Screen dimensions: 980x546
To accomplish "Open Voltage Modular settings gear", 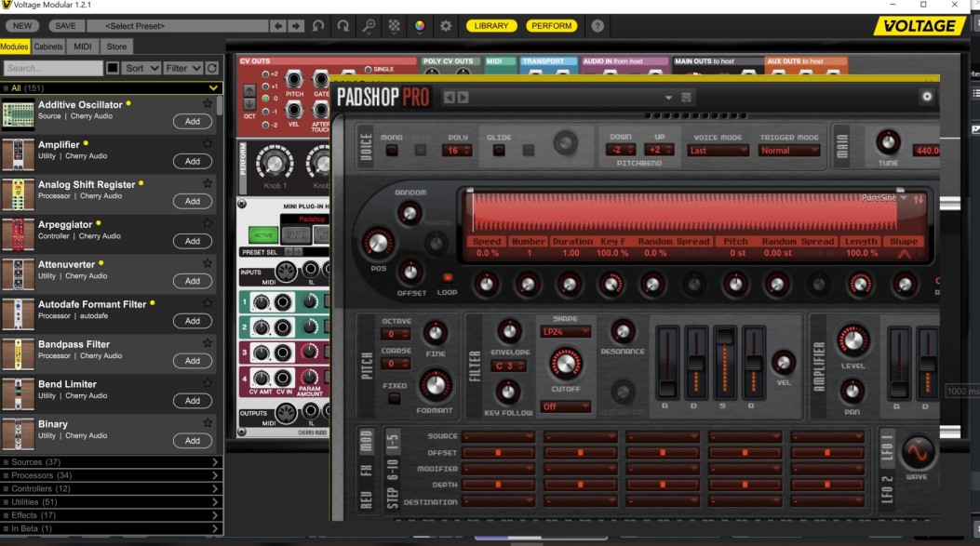I will click(x=446, y=26).
